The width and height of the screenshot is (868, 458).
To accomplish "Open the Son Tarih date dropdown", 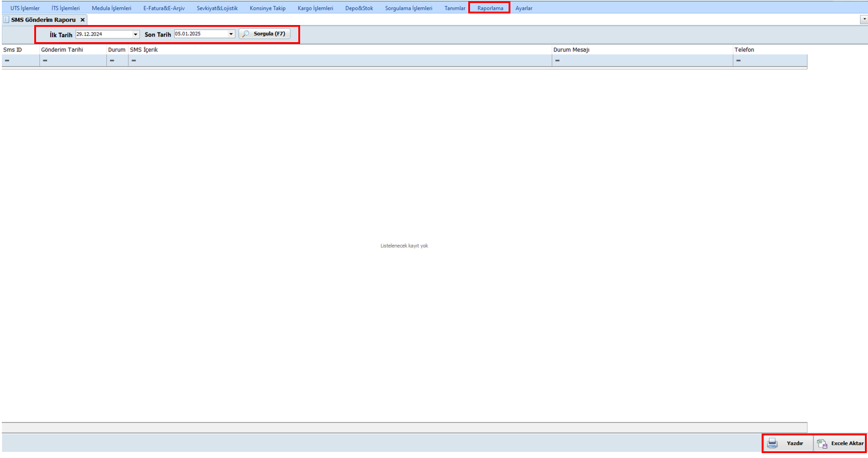I will 231,34.
